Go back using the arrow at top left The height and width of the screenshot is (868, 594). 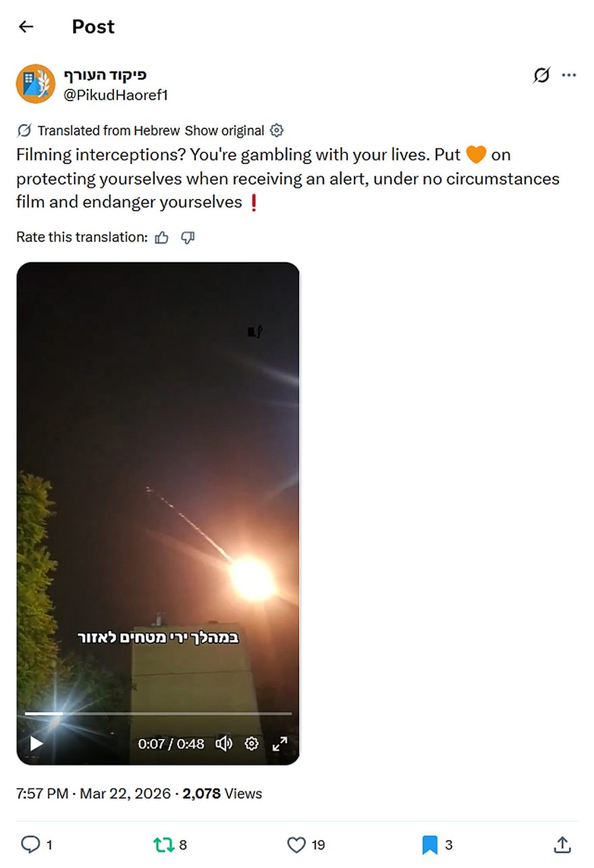(26, 26)
